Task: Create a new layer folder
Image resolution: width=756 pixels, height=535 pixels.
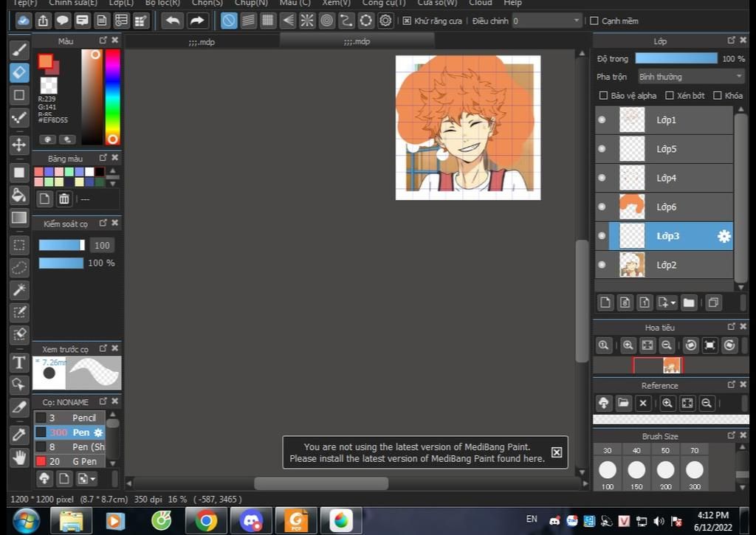Action: 689,303
